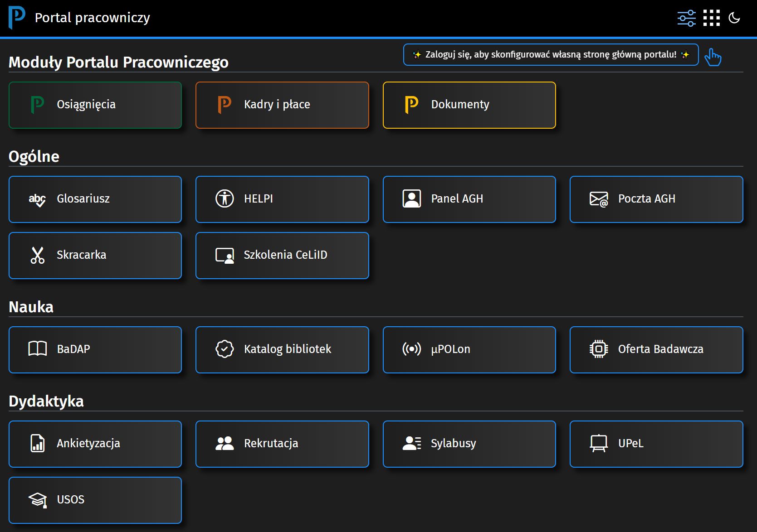Screen dimensions: 757x532
Task: Click the Poczta AGH envelope icon
Action: pyautogui.click(x=598, y=199)
